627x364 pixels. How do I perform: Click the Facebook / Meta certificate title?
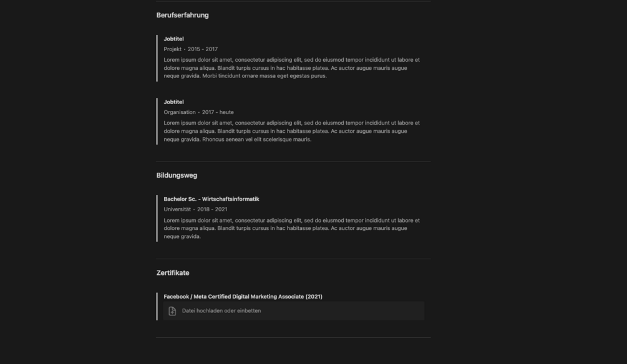coord(243,297)
